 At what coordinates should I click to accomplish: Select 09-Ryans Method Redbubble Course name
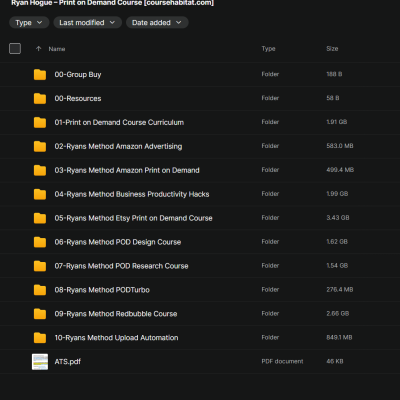[116, 314]
